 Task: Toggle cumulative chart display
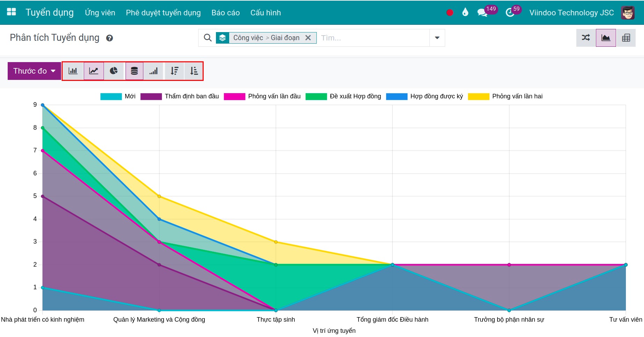click(x=153, y=71)
